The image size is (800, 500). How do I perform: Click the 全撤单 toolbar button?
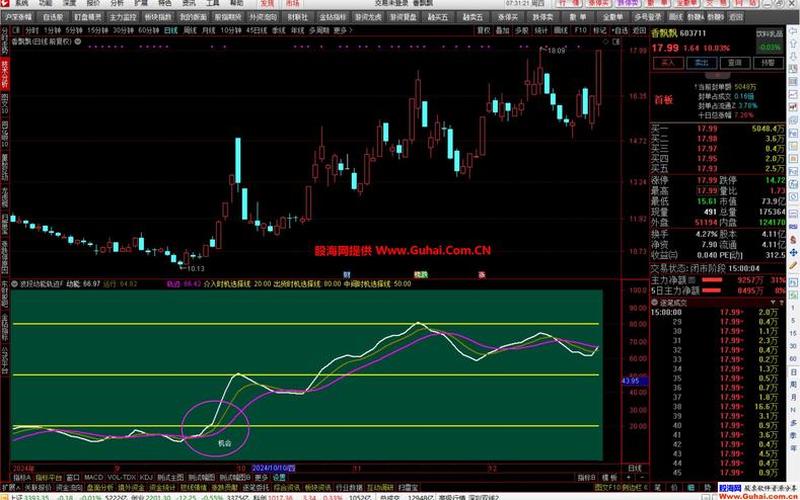point(612,17)
